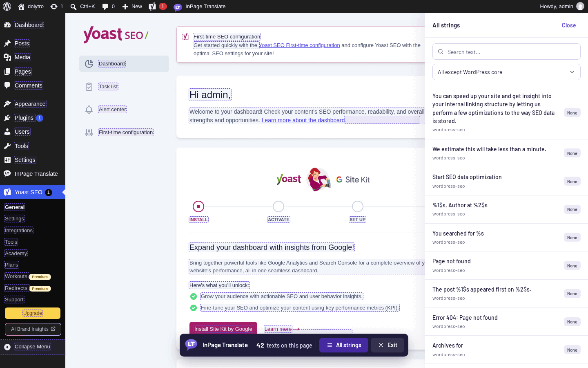Viewport: 588px width, 368px height.
Task: Select the 'Error 404: Page not found' string
Action: 506,322
